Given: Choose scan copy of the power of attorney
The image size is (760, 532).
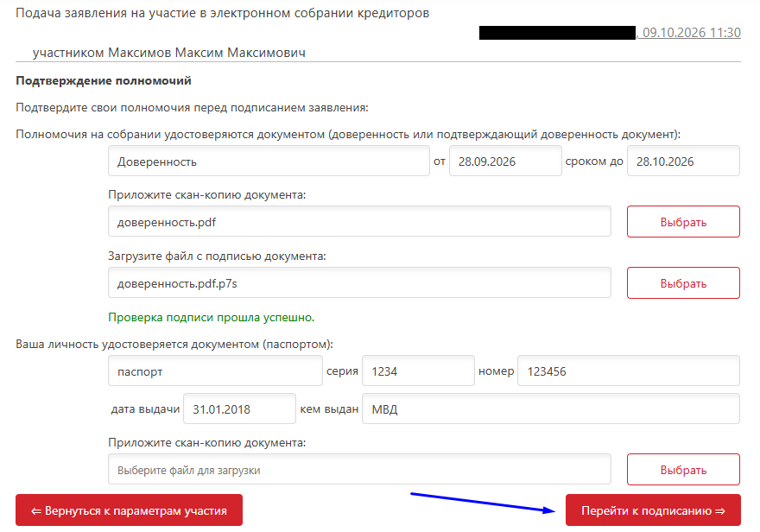Looking at the screenshot, I should 683,222.
